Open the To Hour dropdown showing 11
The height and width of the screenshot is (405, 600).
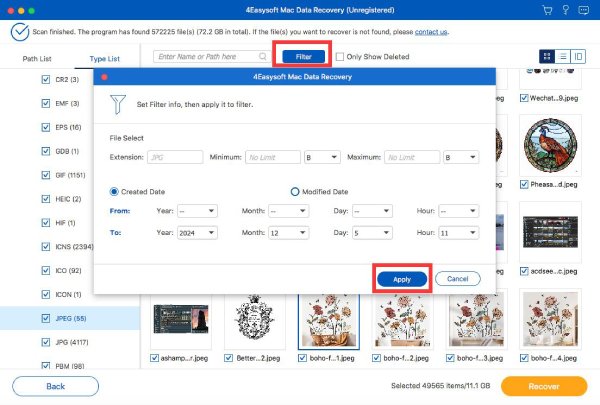tap(459, 233)
